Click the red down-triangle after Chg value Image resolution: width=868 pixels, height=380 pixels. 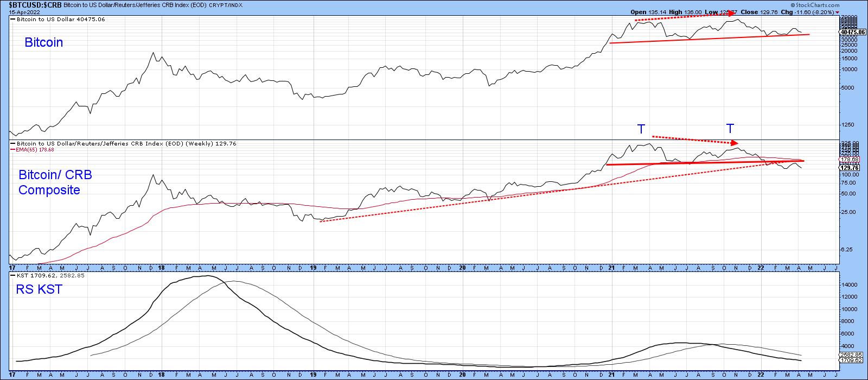(838, 11)
